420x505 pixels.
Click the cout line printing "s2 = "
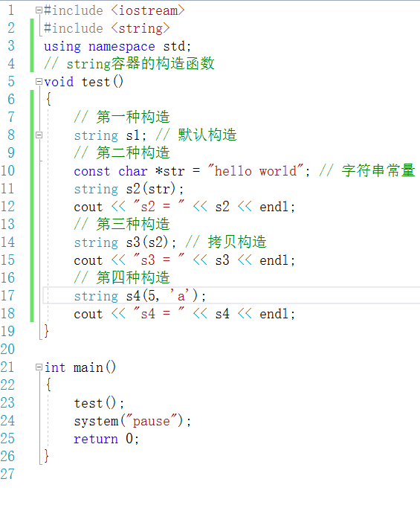coord(184,207)
